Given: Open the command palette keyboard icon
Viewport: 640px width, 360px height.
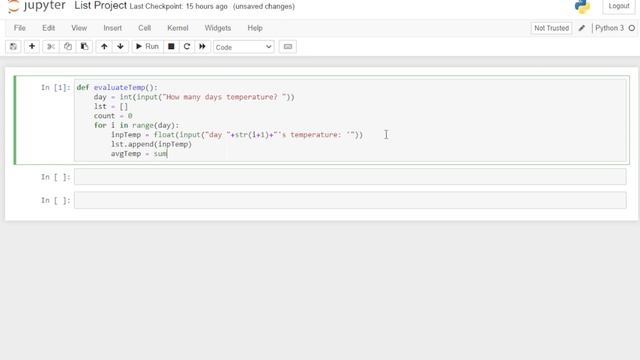Looking at the screenshot, I should click(288, 47).
